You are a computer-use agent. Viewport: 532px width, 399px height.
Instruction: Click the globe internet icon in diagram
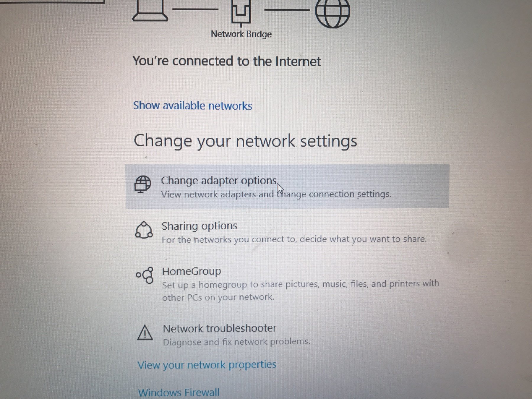pos(332,12)
